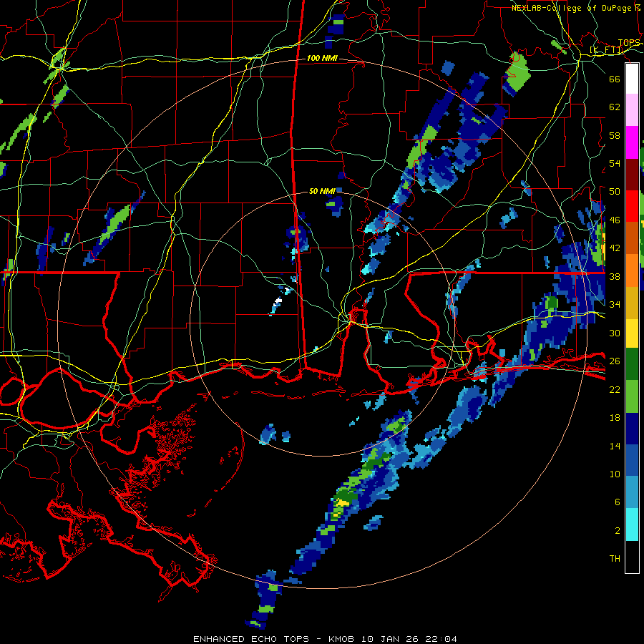Click the legend value "38"
Screen dimensions: 644x644
(615, 276)
